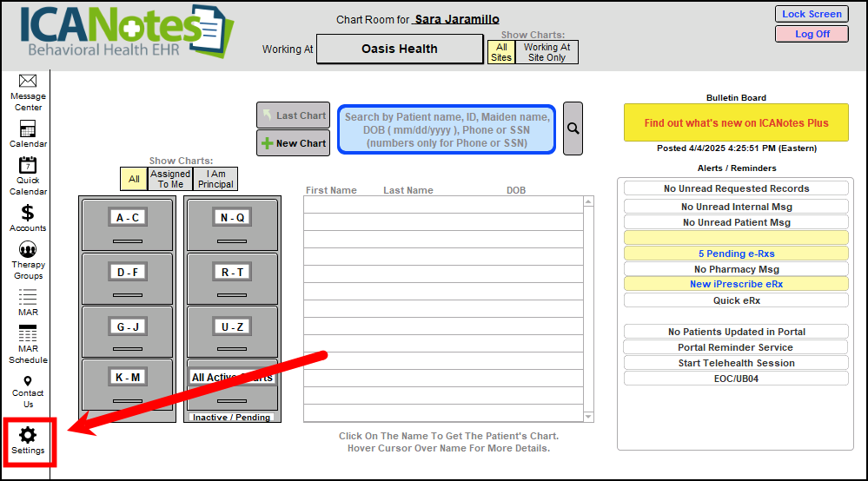Viewport: 868px width, 481px height.
Task: Click the Last Name column header
Action: point(408,190)
